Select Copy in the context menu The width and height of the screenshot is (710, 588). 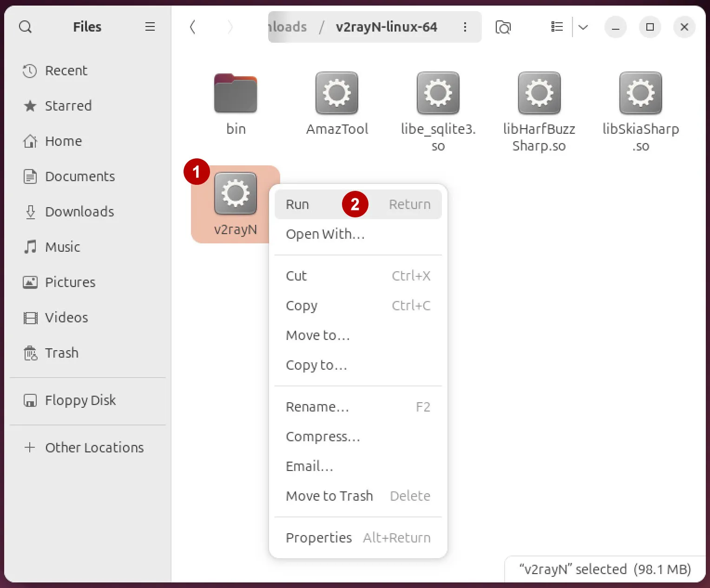358,306
